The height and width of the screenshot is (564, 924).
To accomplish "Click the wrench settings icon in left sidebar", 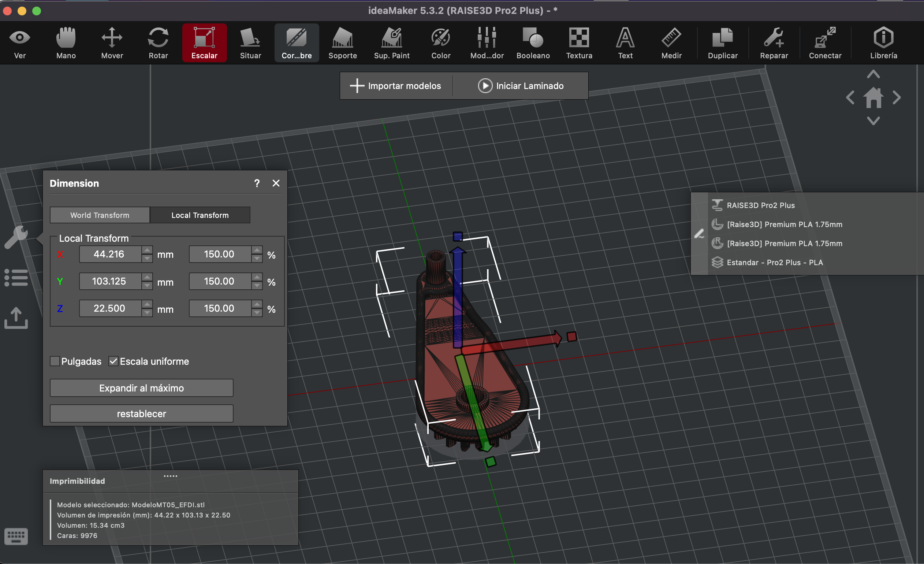I will 16,237.
